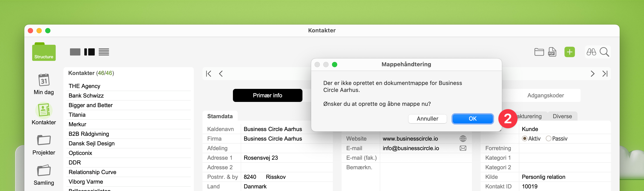644x191 pixels.
Task: Jump to the first contact record
Action: (209, 74)
